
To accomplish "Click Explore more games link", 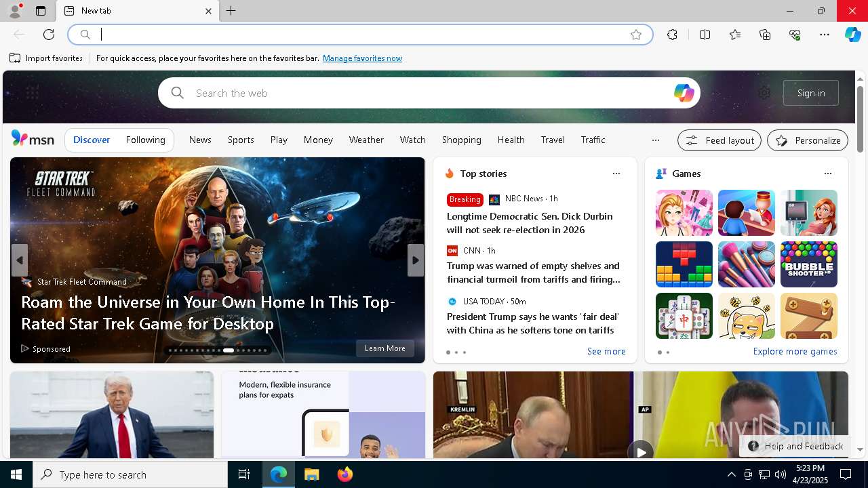I will click(x=795, y=351).
